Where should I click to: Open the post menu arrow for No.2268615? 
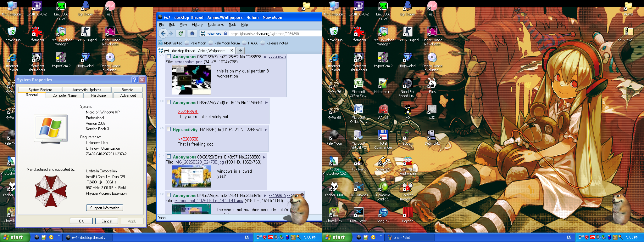click(265, 196)
